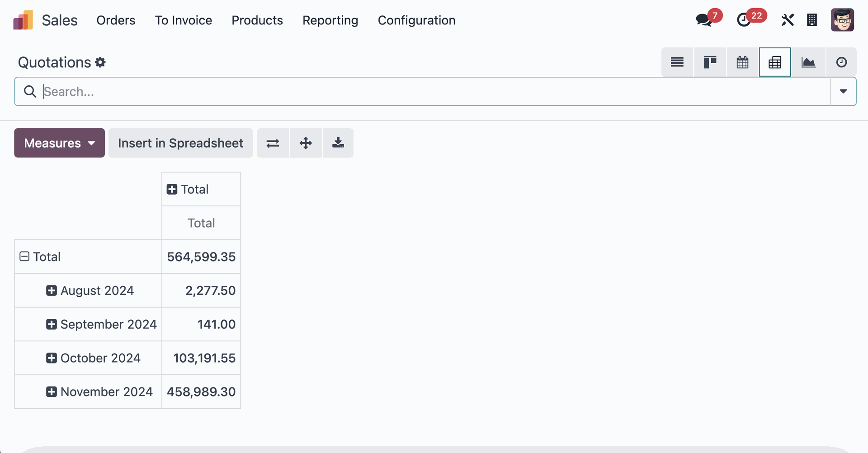Switch to graph view
The image size is (868, 453).
(x=809, y=62)
